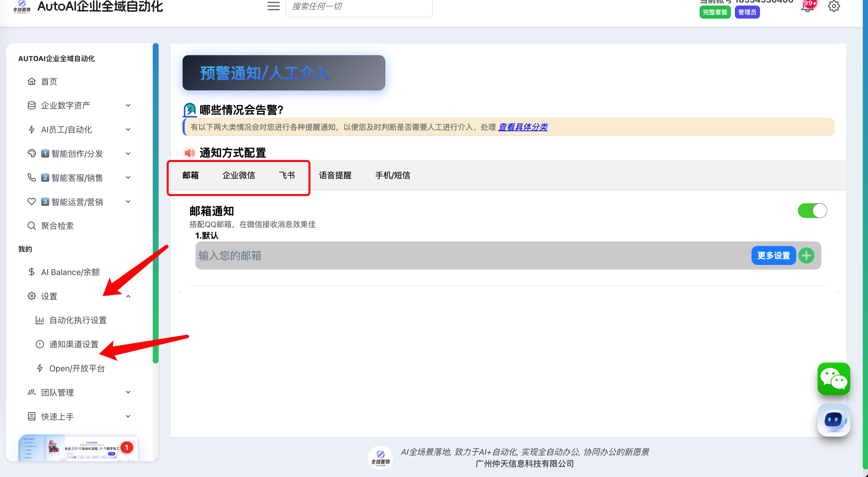Viewport: 868px width, 477px height.
Task: Click the top-right settings gear icon
Action: [x=834, y=6]
